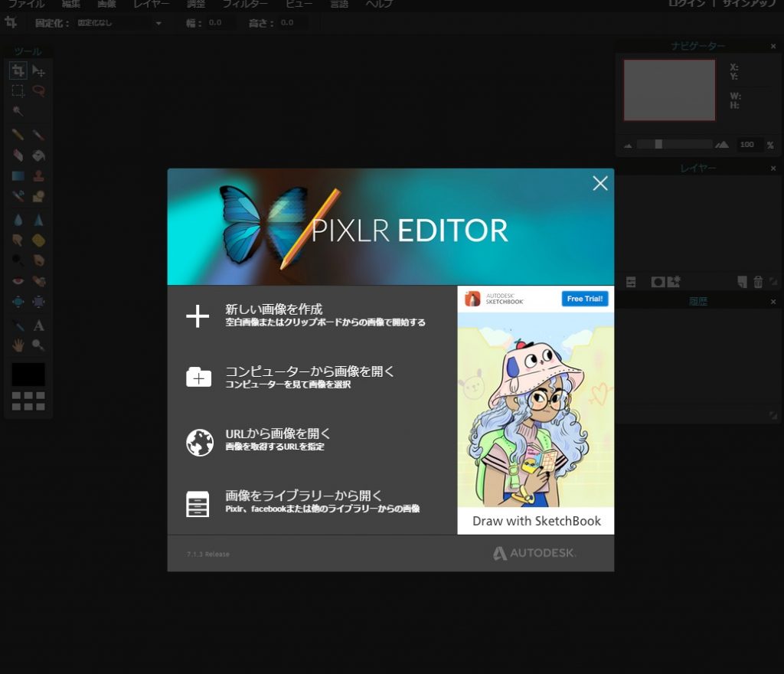784x674 pixels.
Task: Close the Pixlr Editor welcome dialog
Action: (x=600, y=183)
